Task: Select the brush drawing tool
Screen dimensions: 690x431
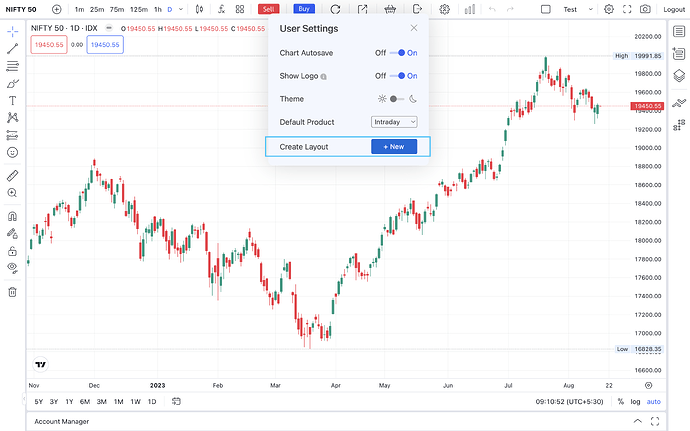Action: 12,84
